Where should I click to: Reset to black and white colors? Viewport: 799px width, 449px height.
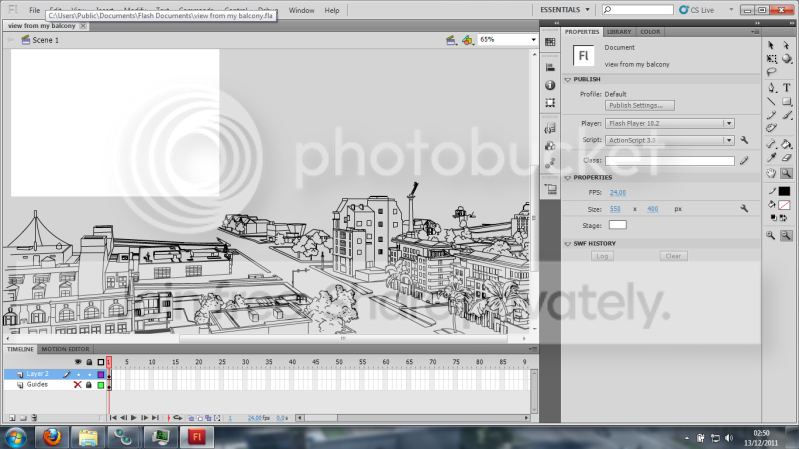(774, 218)
